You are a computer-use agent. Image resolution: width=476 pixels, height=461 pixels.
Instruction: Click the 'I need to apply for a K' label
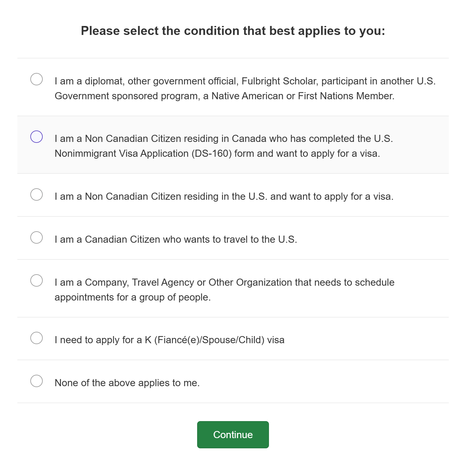170,340
